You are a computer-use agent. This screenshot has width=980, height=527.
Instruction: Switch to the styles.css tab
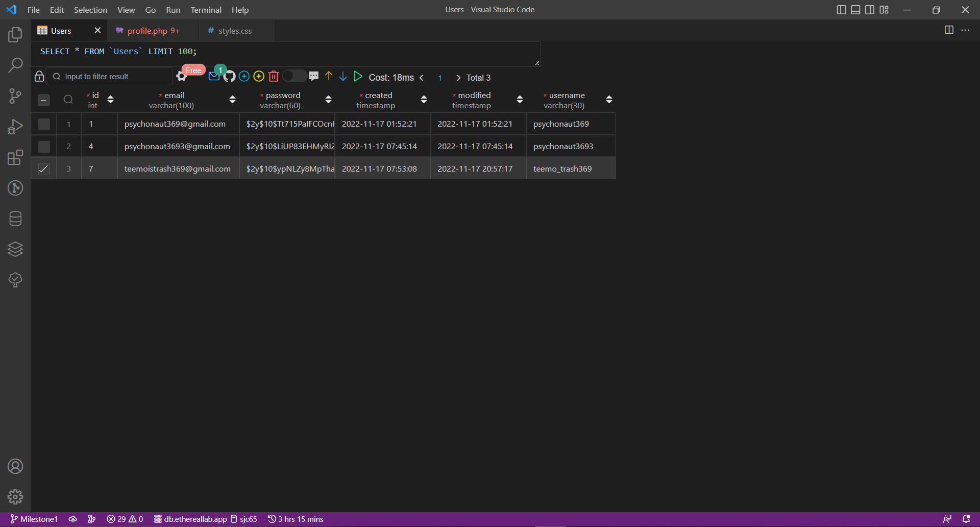pyautogui.click(x=235, y=31)
